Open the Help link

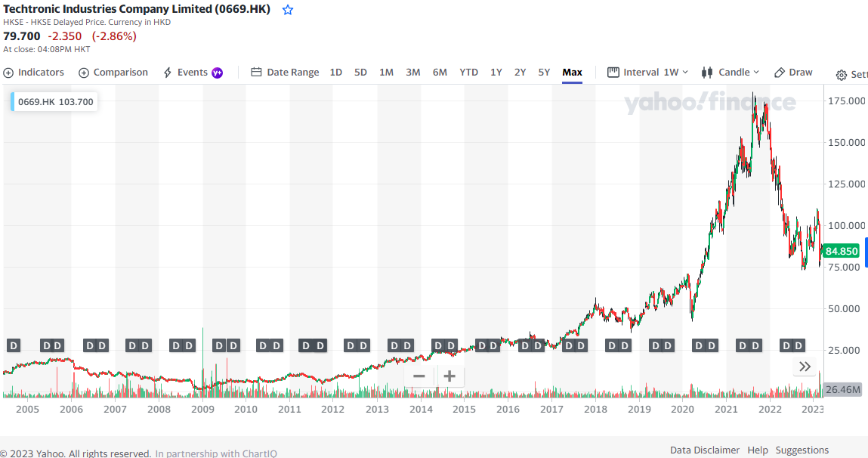pyautogui.click(x=758, y=450)
